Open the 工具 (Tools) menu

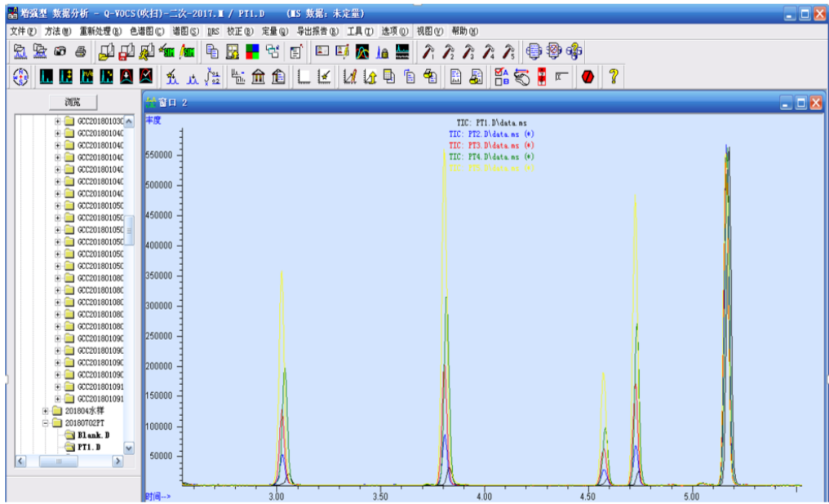click(360, 31)
